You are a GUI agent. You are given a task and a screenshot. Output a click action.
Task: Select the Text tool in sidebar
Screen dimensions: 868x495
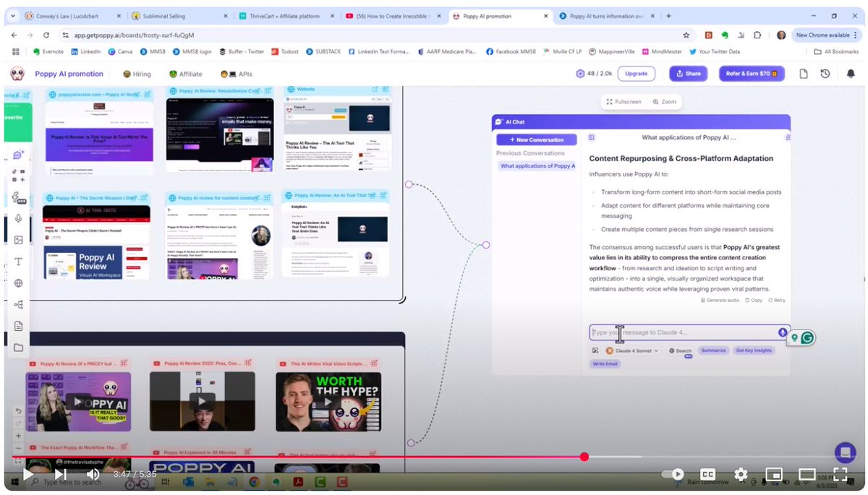coord(18,262)
